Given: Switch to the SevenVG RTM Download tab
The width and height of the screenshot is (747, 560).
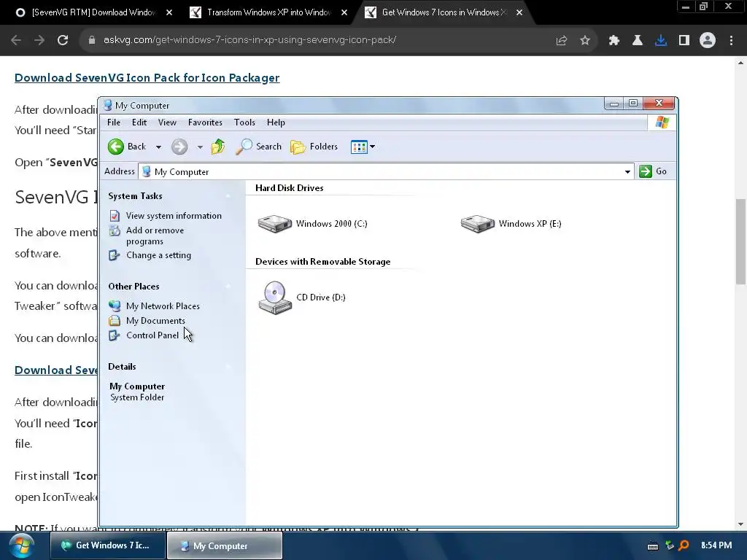Looking at the screenshot, I should (93, 12).
